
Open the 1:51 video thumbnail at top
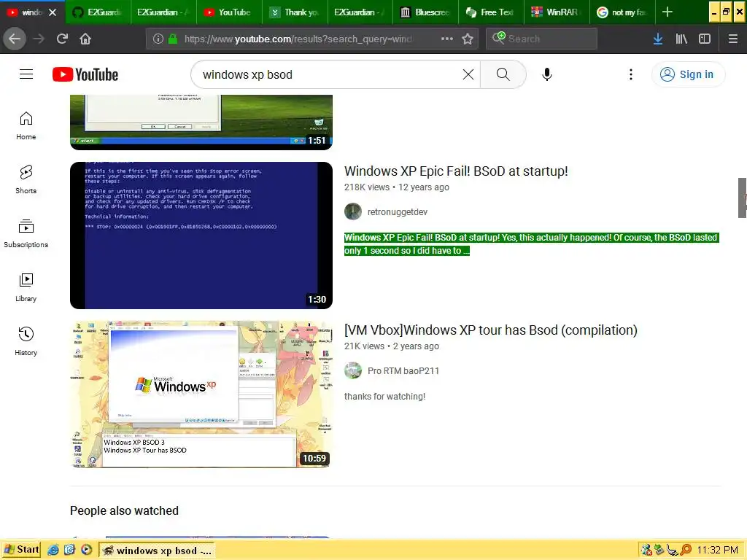201,122
